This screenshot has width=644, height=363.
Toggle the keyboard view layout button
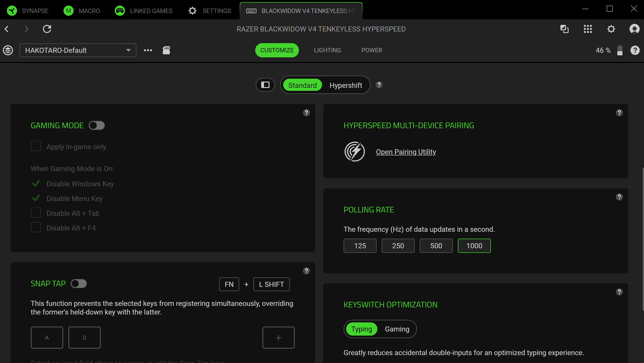click(265, 85)
